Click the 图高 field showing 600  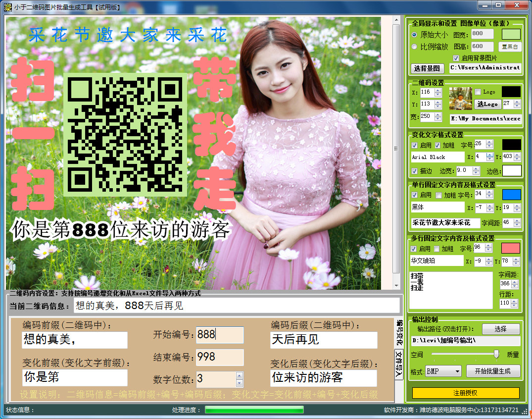point(482,47)
